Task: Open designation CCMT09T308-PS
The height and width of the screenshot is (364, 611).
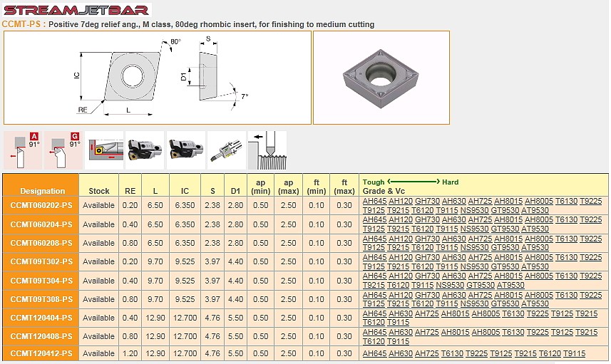Action: point(41,299)
